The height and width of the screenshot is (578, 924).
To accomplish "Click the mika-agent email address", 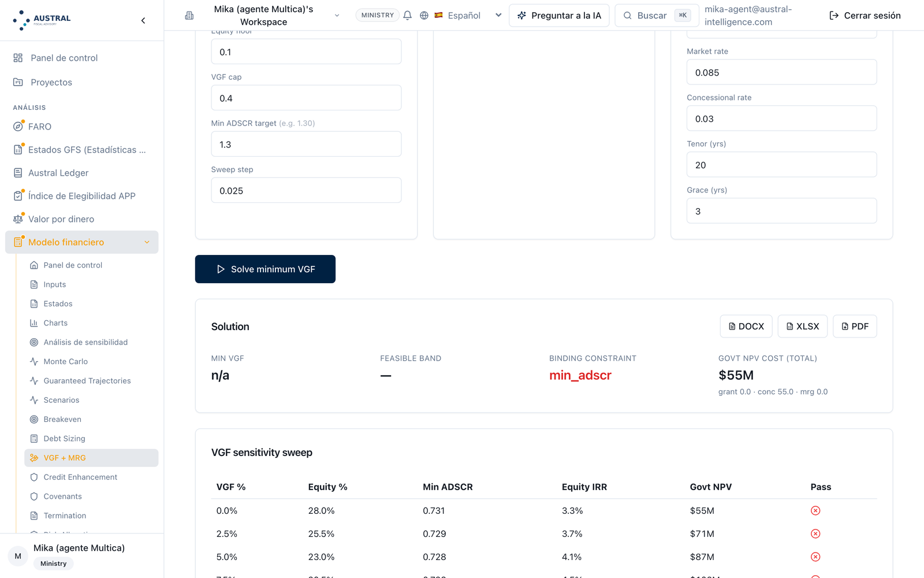I will pyautogui.click(x=748, y=16).
